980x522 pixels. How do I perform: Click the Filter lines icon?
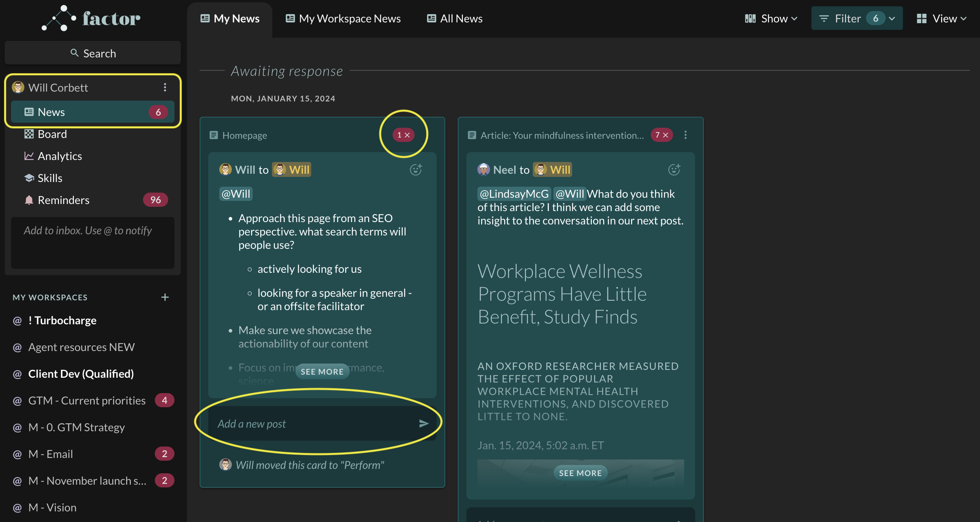(x=824, y=18)
